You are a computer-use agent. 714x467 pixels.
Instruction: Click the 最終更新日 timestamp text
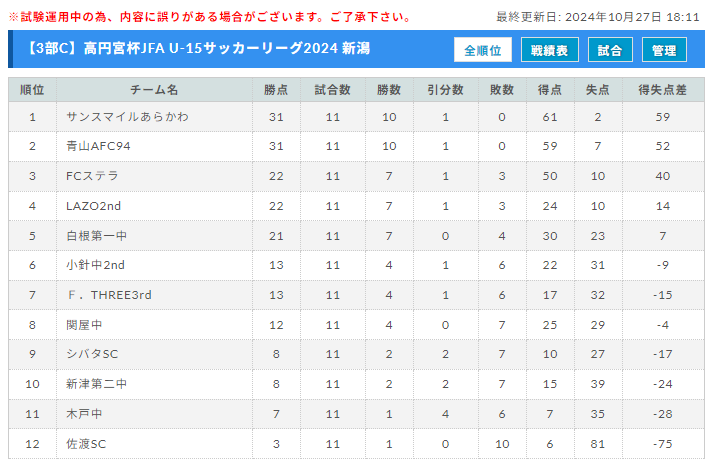597,17
